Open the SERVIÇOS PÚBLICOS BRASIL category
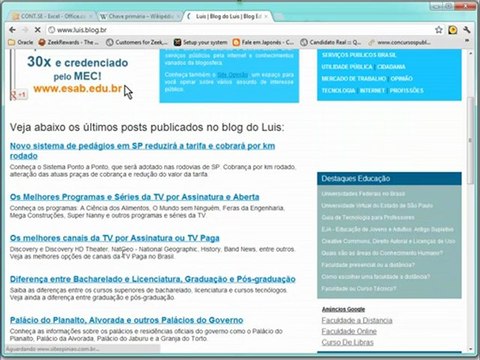The image size is (480, 360). (359, 55)
